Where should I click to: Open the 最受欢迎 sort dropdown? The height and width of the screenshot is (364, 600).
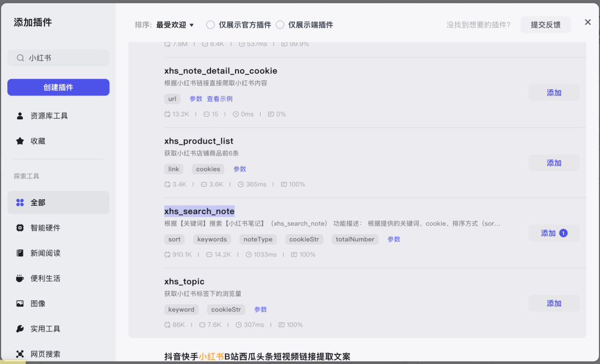click(x=175, y=25)
